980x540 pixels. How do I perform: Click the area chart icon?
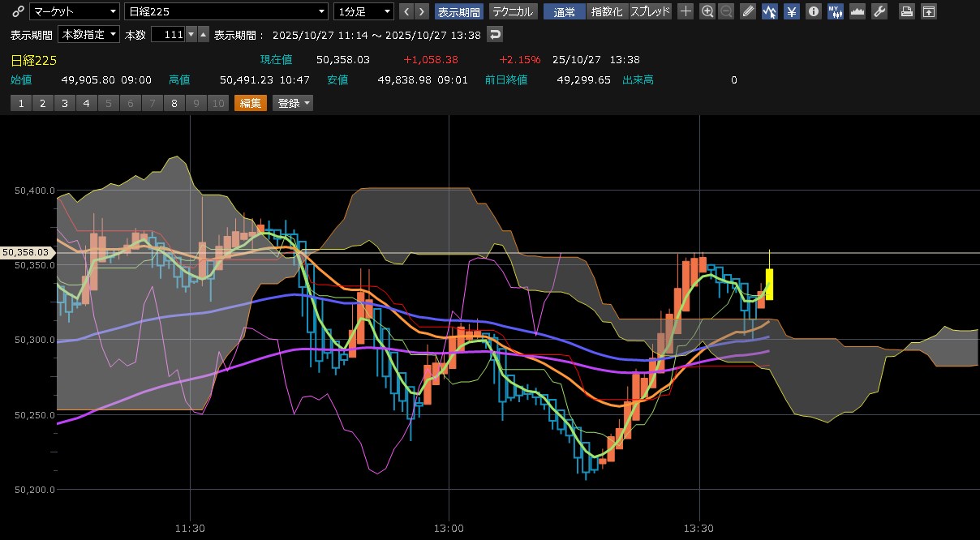(x=857, y=11)
